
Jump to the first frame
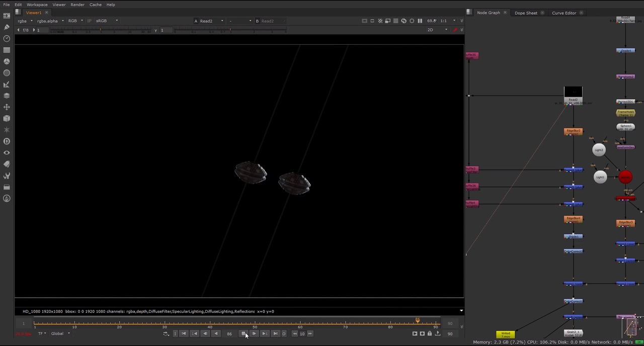pos(184,334)
